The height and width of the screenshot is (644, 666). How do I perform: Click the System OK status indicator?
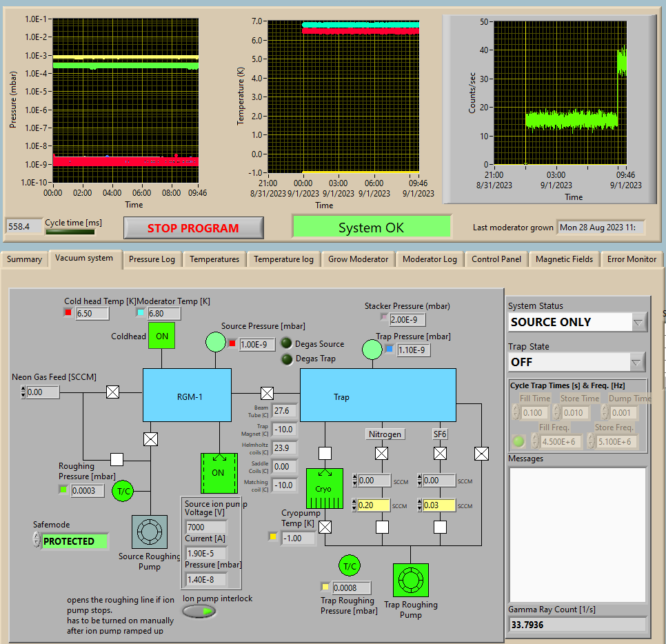coord(371,228)
